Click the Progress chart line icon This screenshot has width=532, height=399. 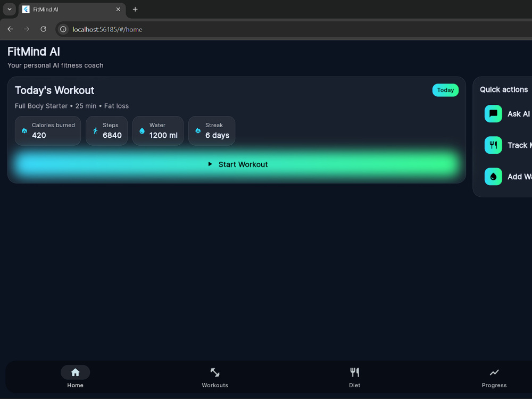pos(494,372)
